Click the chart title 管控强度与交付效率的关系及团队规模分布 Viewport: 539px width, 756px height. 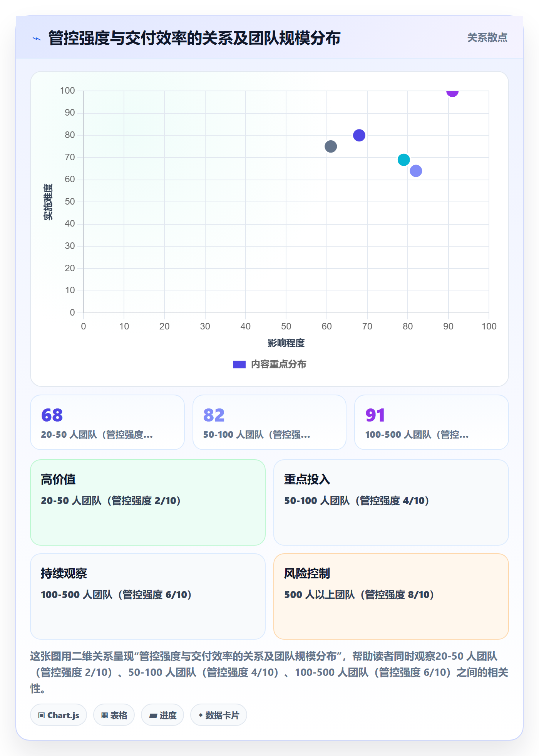click(194, 38)
